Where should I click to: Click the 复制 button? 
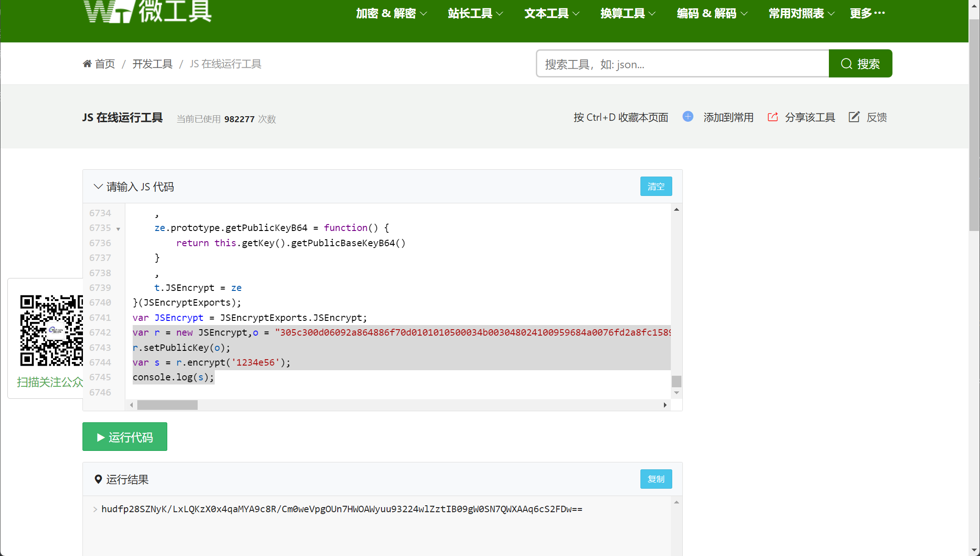tap(656, 479)
